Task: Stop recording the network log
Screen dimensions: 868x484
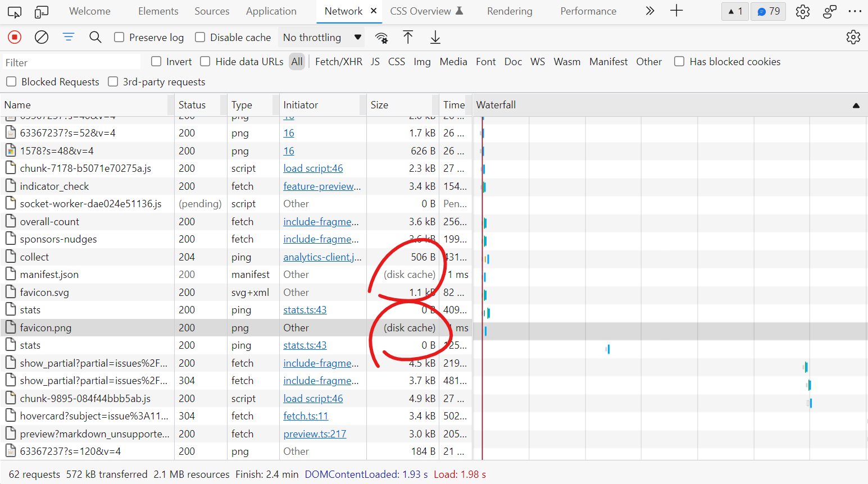Action: click(14, 37)
